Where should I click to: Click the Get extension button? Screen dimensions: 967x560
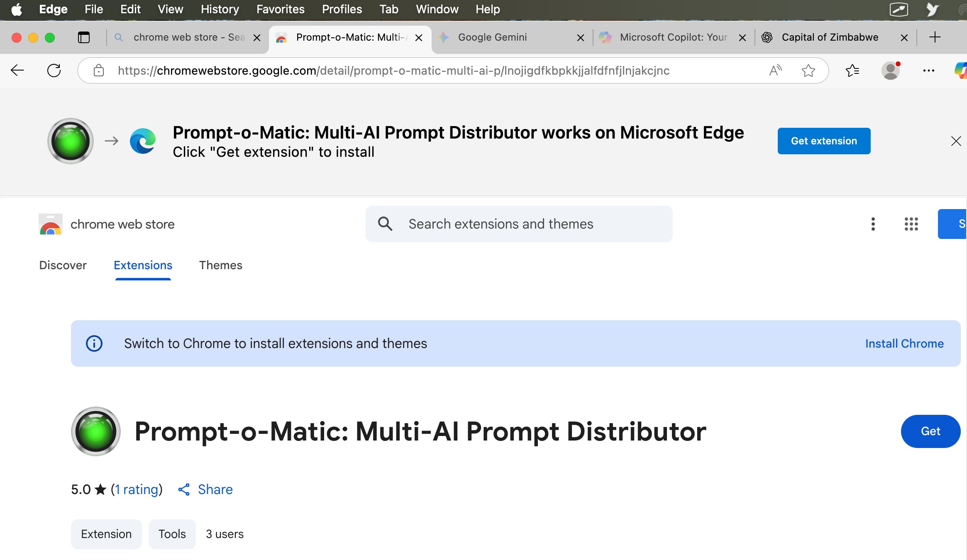[824, 141]
